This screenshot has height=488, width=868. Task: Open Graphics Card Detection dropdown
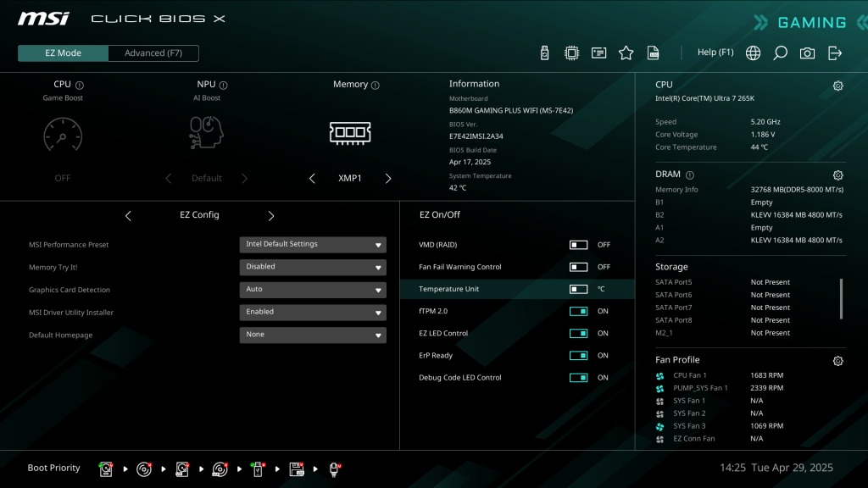click(313, 290)
